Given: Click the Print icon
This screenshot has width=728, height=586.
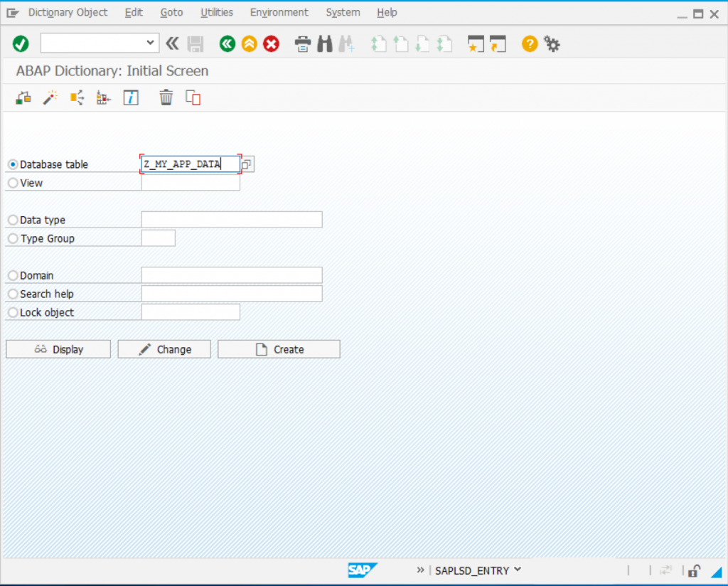Looking at the screenshot, I should [303, 44].
